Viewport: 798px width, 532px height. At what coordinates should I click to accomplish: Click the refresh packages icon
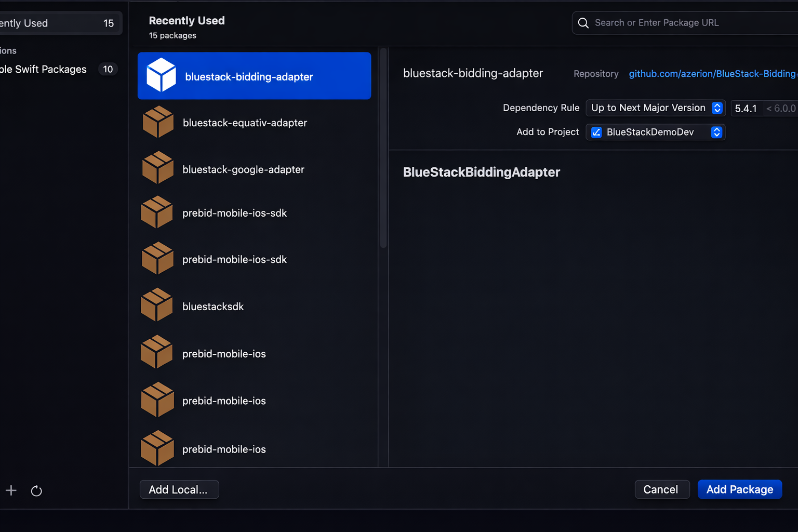tap(36, 490)
